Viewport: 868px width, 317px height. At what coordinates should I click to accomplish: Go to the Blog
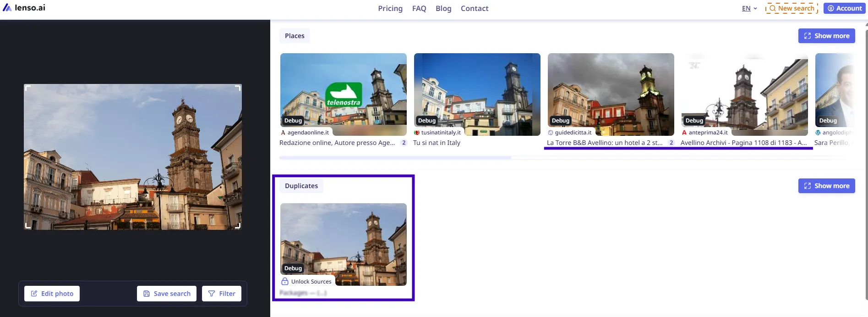tap(443, 8)
